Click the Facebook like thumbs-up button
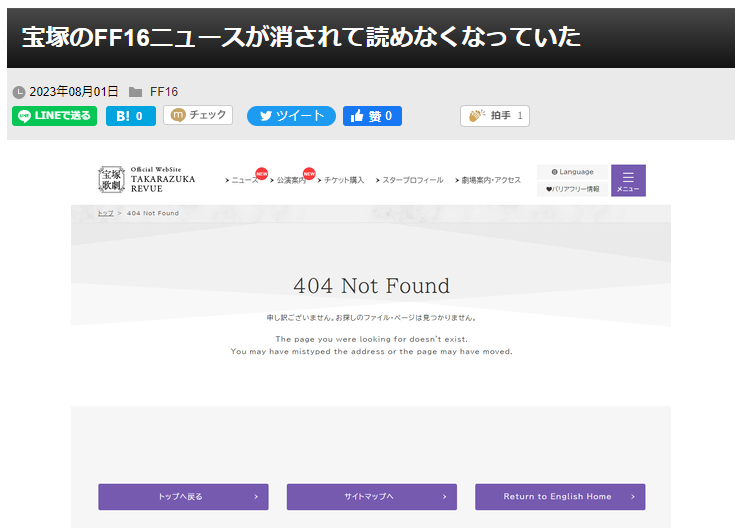This screenshot has width=741, height=531. click(x=372, y=116)
